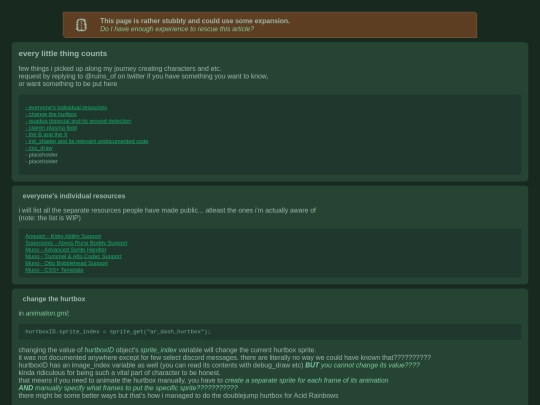Jump to 'change the hurtbox' section link
The width and height of the screenshot is (540, 405).
coord(51,114)
